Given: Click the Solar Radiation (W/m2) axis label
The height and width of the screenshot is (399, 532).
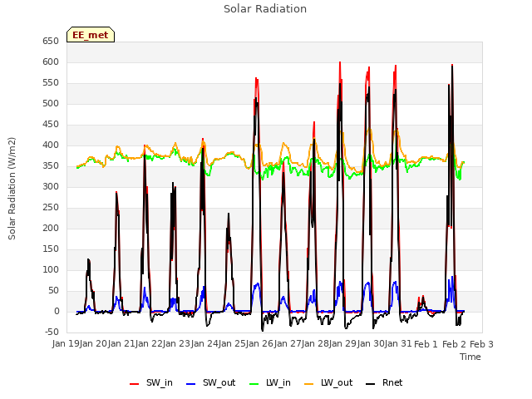Looking at the screenshot, I should 12,189.
